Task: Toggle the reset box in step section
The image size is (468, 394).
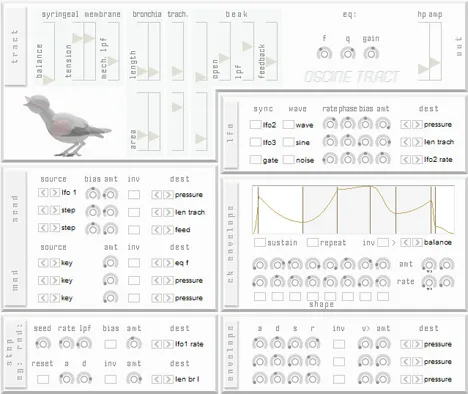Action: pos(43,379)
